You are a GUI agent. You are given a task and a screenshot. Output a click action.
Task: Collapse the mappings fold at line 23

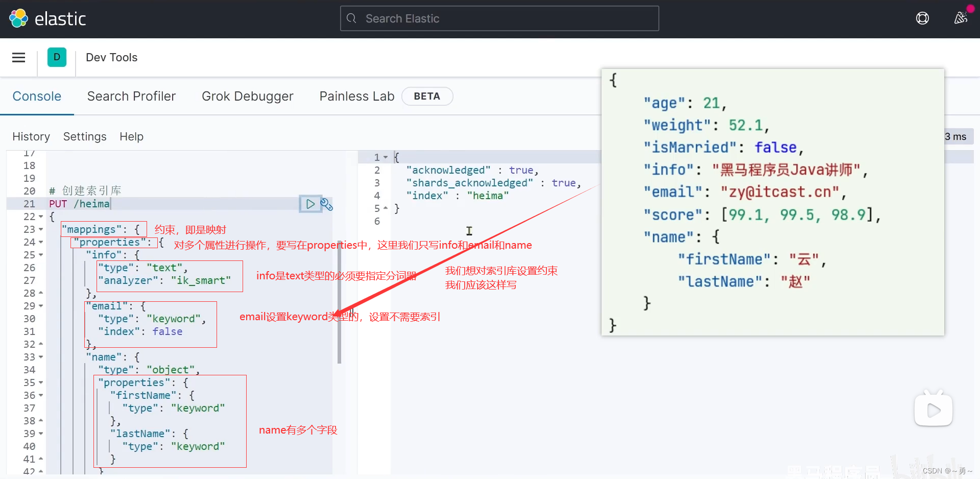coord(41,230)
